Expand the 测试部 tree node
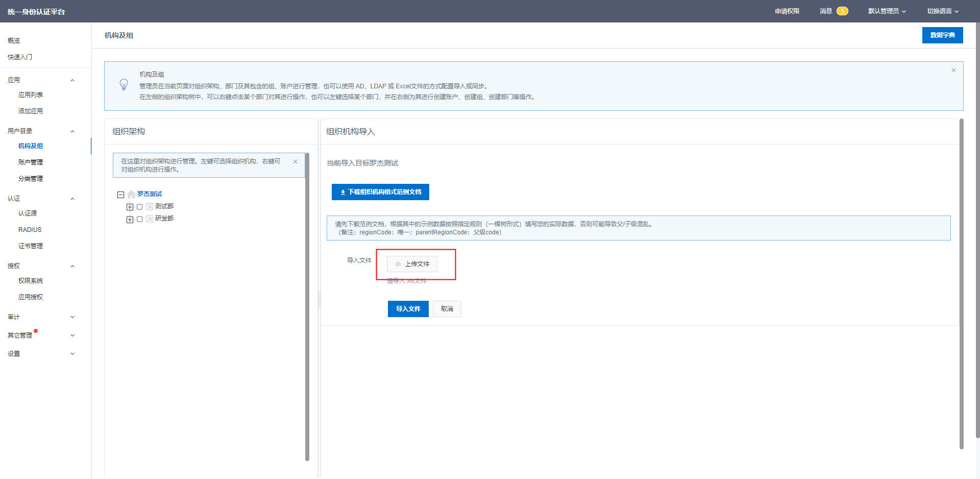 [x=130, y=207]
